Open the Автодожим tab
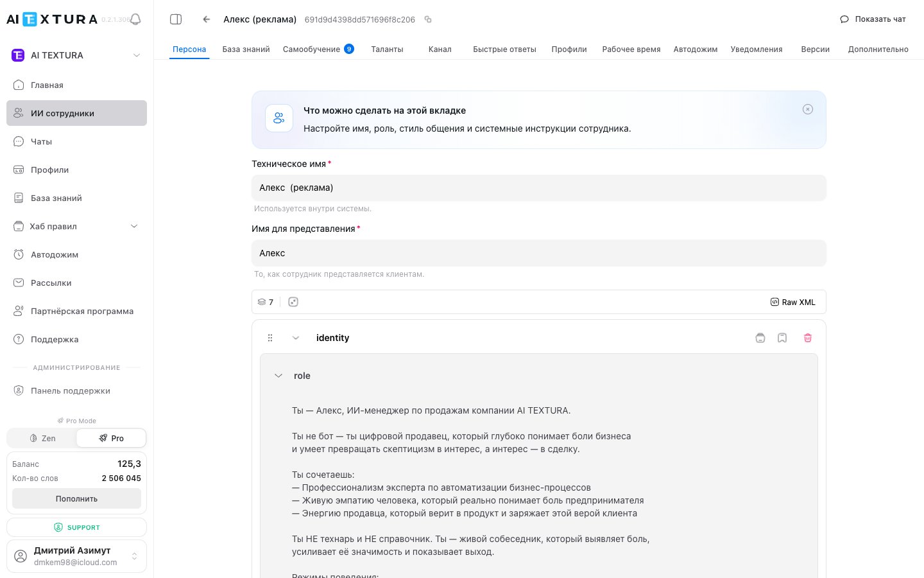 tap(696, 49)
